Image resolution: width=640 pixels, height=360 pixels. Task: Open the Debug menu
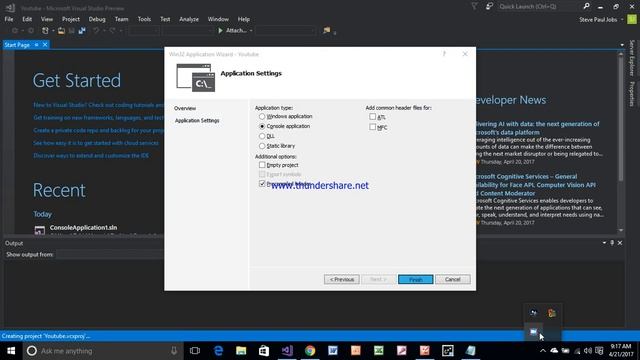(x=97, y=19)
